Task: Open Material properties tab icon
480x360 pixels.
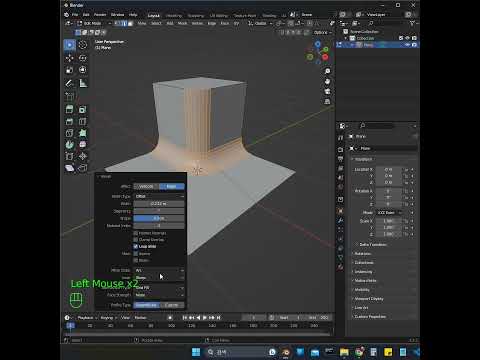Action: click(x=340, y=267)
